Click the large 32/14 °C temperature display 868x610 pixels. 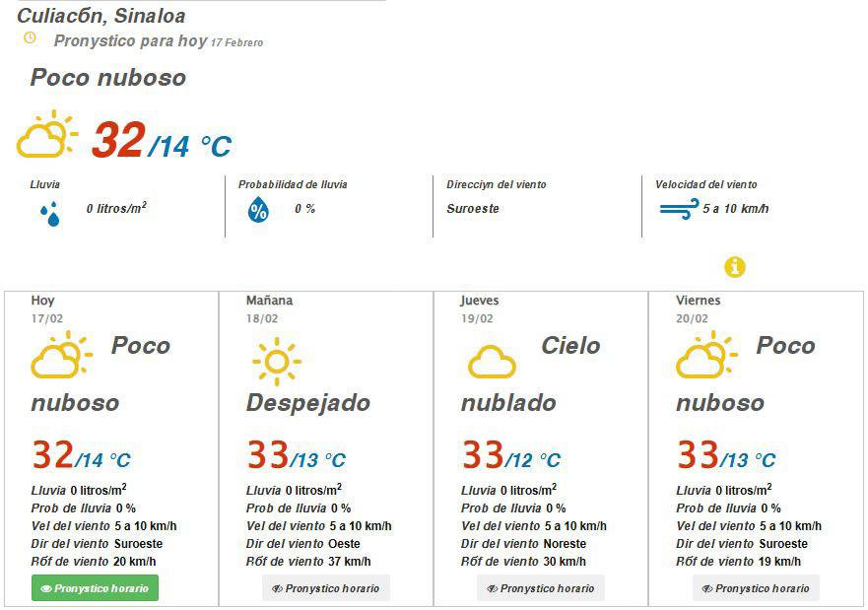pos(158,141)
